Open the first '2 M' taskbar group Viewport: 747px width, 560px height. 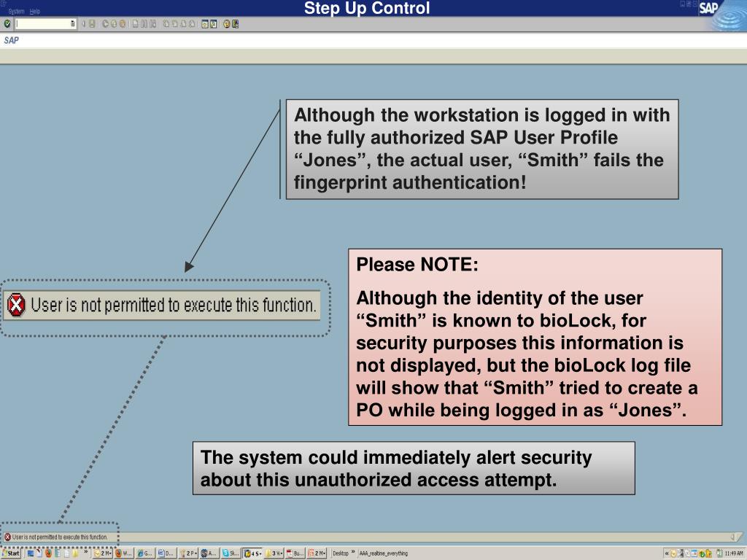coord(102,553)
